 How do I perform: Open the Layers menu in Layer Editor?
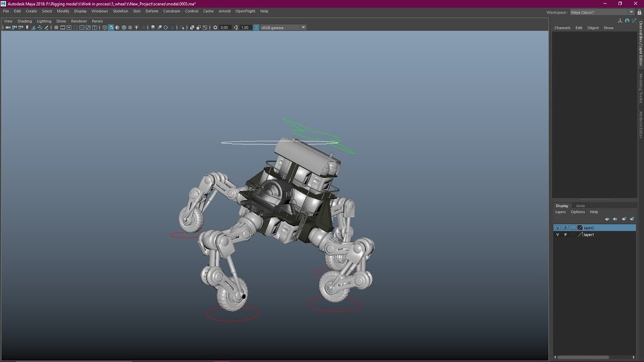click(x=560, y=212)
